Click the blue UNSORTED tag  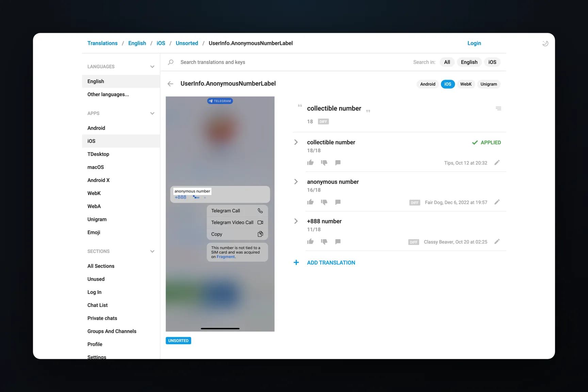pos(178,341)
